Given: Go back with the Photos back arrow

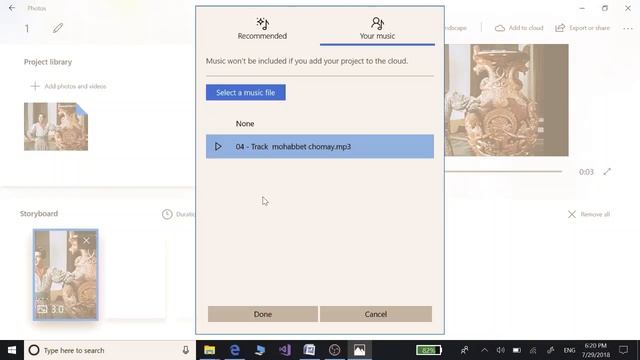Looking at the screenshot, I should 12,8.
